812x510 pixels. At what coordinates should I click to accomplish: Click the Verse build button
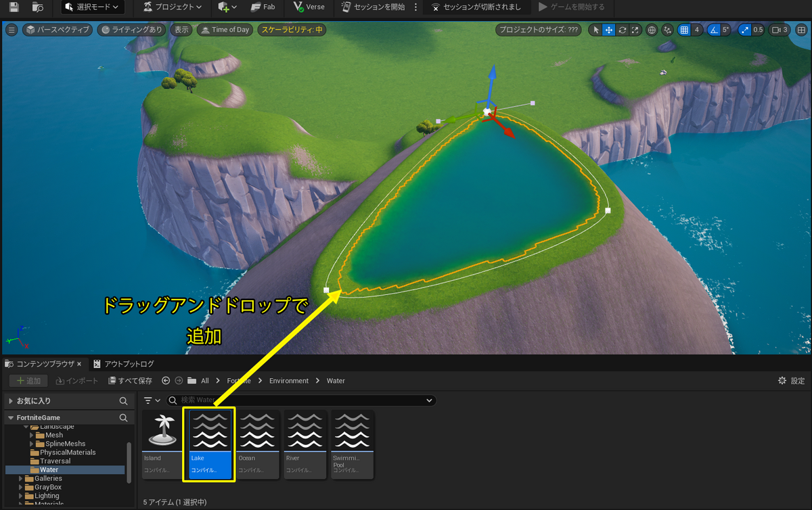tap(309, 7)
